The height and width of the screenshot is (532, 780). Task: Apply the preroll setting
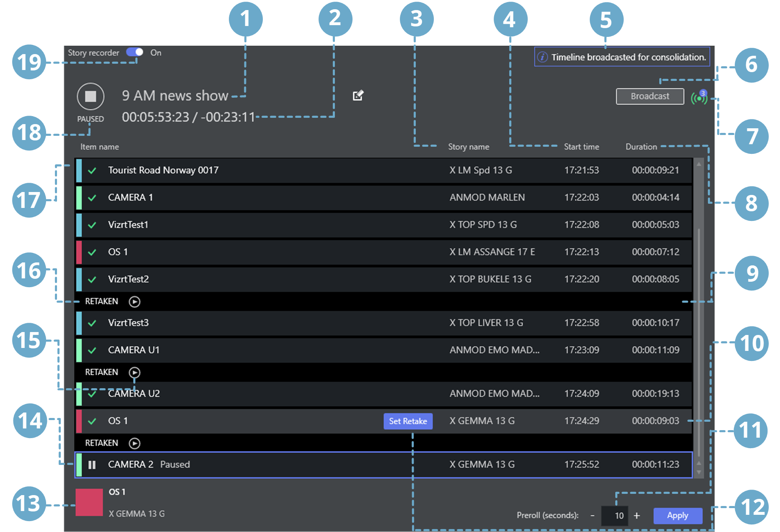click(677, 515)
